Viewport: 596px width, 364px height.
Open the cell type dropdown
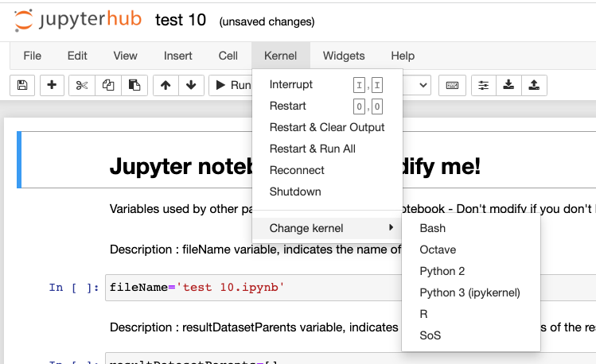click(417, 85)
